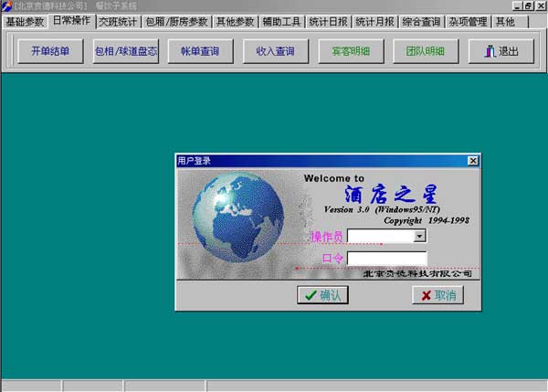
Task: Click the 退出 exit button
Action: tap(501, 51)
